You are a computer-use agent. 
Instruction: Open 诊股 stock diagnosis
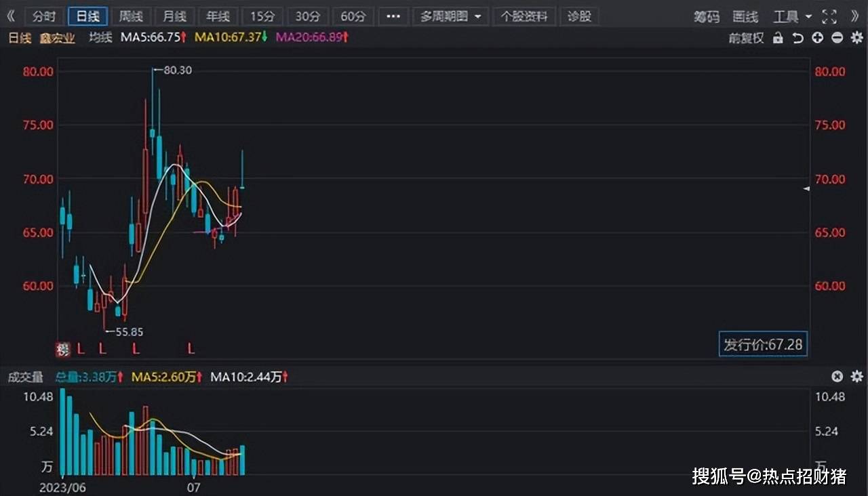click(580, 16)
